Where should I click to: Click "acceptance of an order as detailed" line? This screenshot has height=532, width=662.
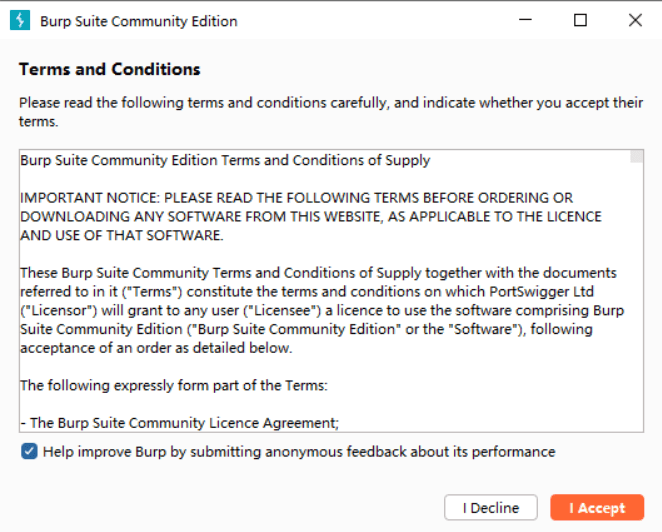coord(156,348)
